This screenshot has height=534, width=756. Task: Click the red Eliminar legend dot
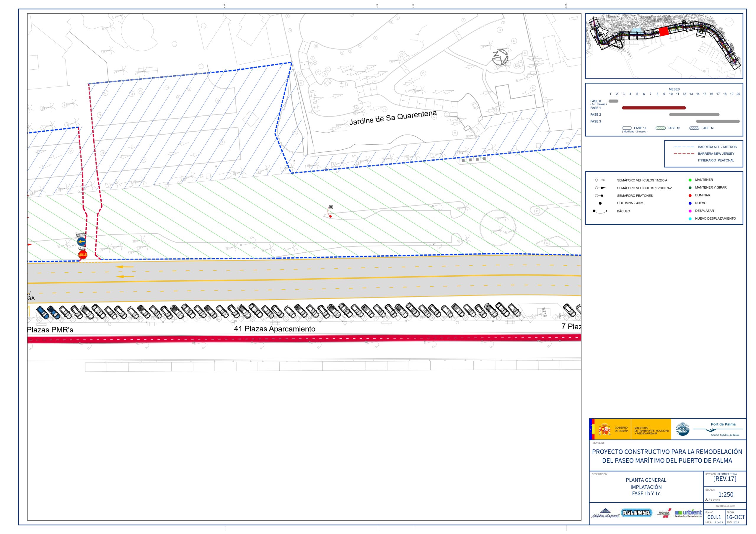[690, 195]
